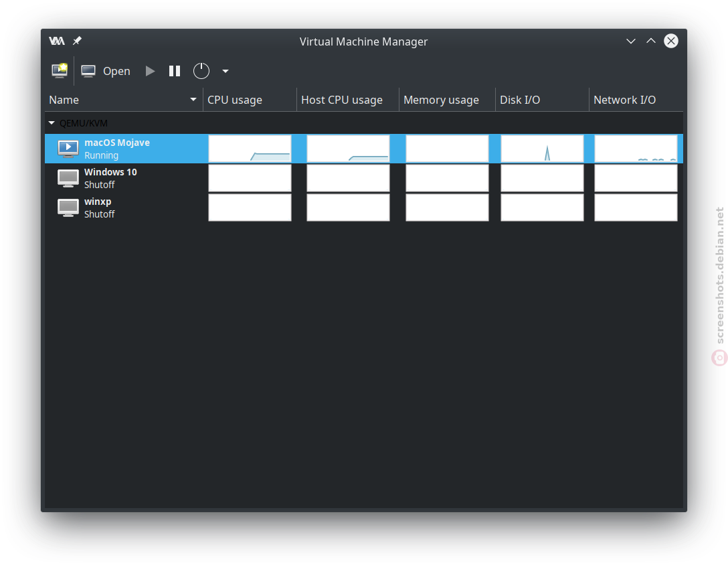Sort by the Host CPU usage column
This screenshot has width=728, height=565.
click(x=348, y=100)
